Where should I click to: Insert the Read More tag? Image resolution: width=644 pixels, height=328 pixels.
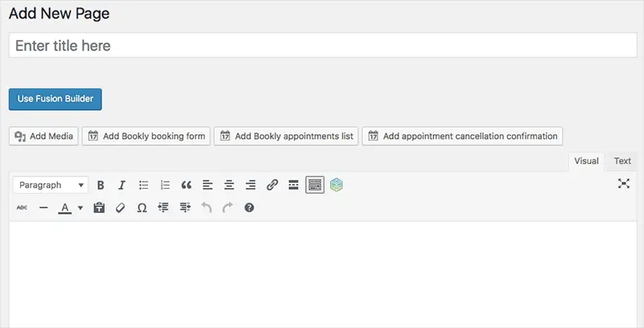[293, 186]
